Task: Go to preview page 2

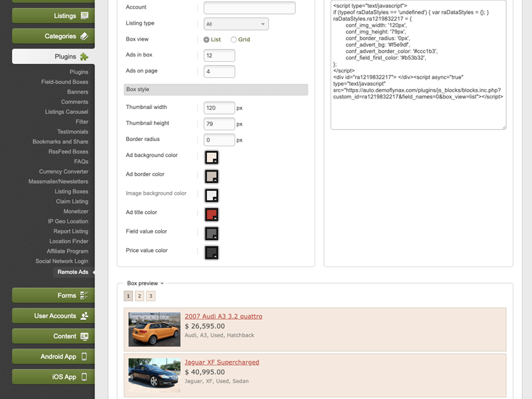Action: 140,296
